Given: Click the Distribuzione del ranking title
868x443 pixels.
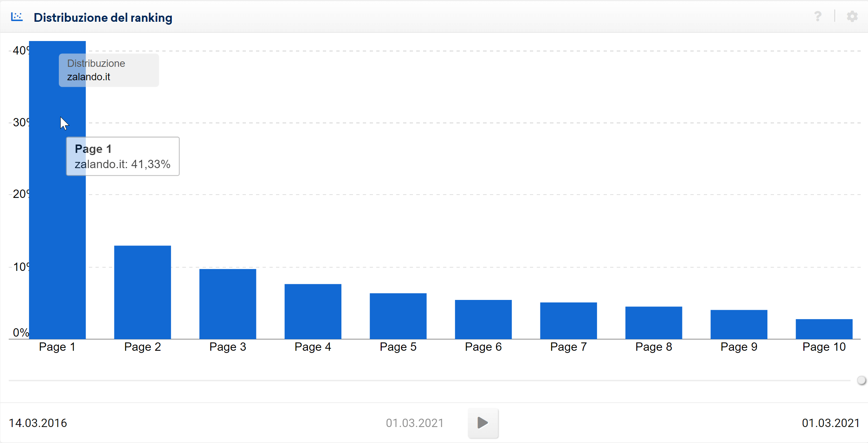Looking at the screenshot, I should click(x=103, y=17).
